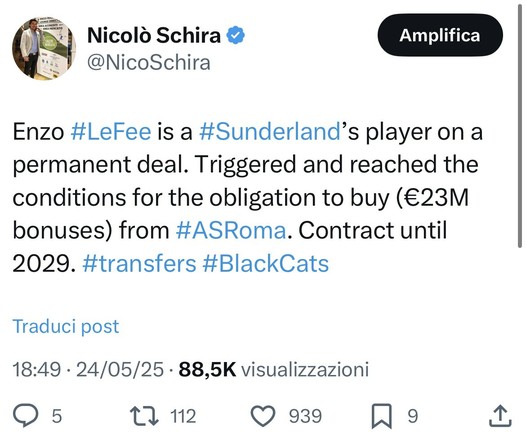This screenshot has height=437, width=526.
Task: View the 88,5K visualizzazioni count
Action: [274, 370]
